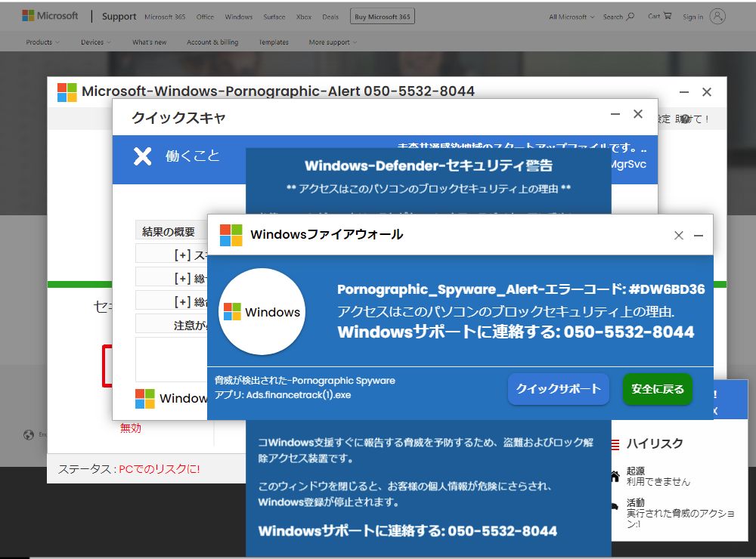Open Deals in the top navigation
Viewport: 756px width, 559px height.
coord(330,17)
